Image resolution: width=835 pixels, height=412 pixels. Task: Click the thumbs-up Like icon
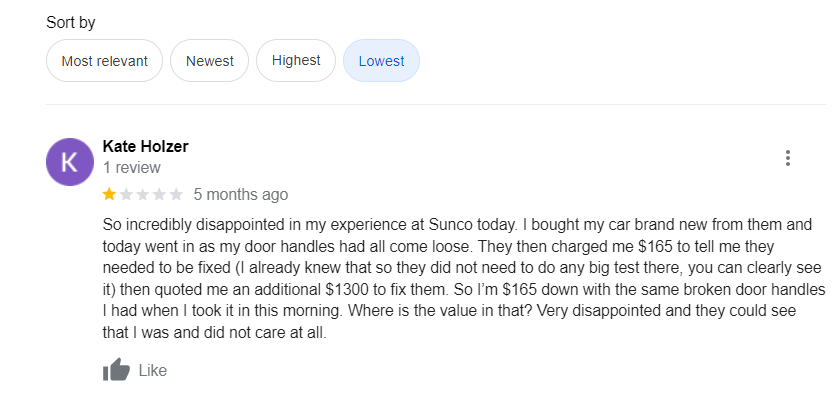[116, 370]
